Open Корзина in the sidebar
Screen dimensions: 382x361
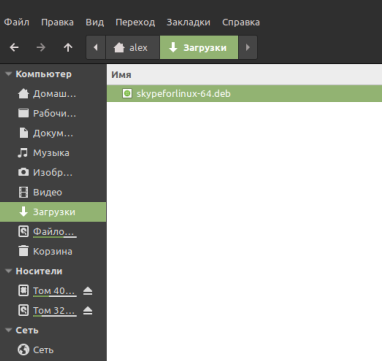(53, 251)
